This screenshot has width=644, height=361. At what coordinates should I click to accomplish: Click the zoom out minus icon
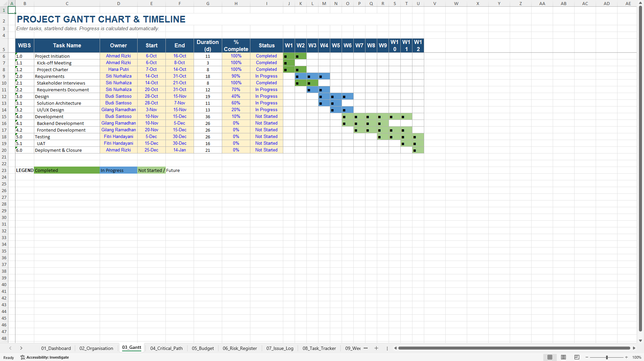coord(587,357)
